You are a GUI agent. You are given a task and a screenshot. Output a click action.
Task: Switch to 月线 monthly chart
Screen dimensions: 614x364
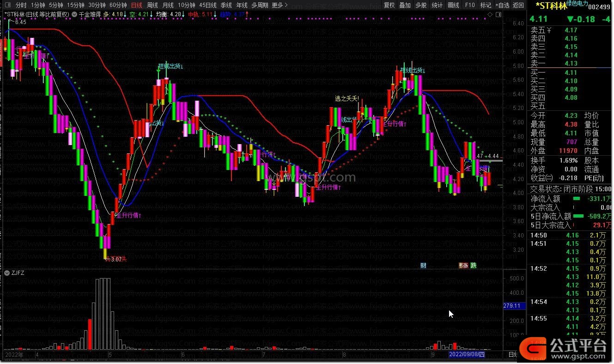(x=168, y=5)
